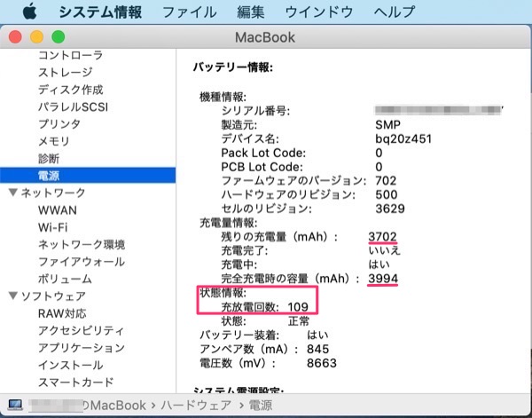Click the 機種情報 label
The height and width of the screenshot is (418, 532).
coord(223,97)
